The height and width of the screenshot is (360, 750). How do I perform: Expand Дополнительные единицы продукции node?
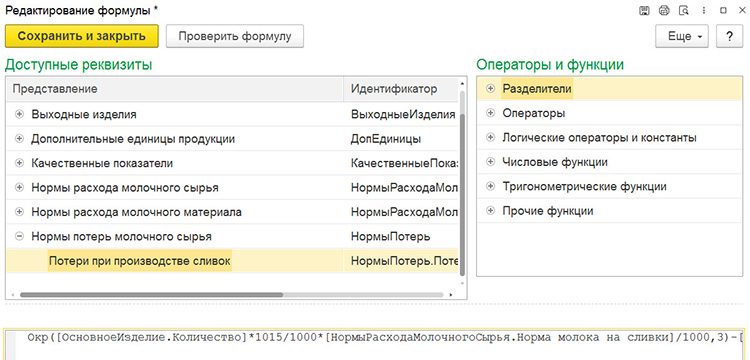click(19, 139)
